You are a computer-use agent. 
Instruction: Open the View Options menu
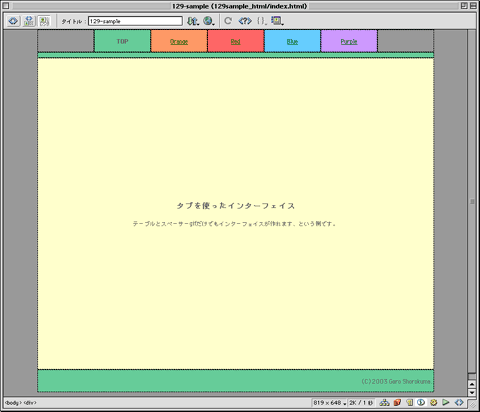click(x=277, y=21)
